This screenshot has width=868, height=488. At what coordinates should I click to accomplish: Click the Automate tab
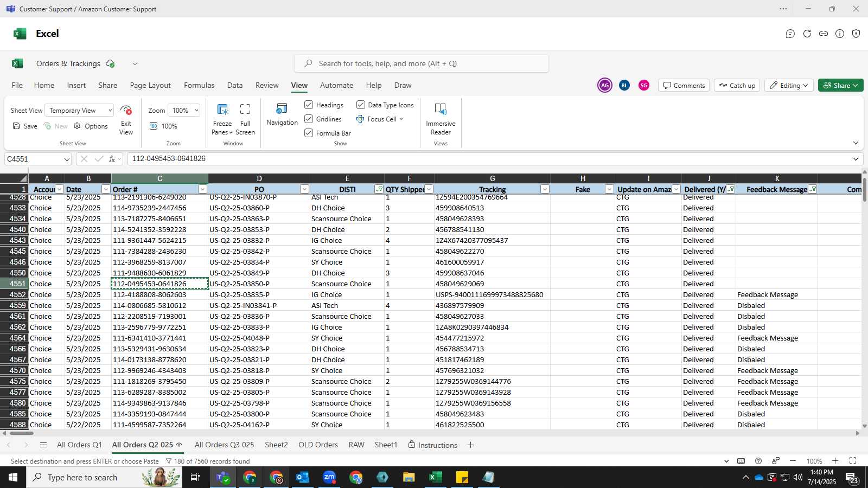pos(336,85)
